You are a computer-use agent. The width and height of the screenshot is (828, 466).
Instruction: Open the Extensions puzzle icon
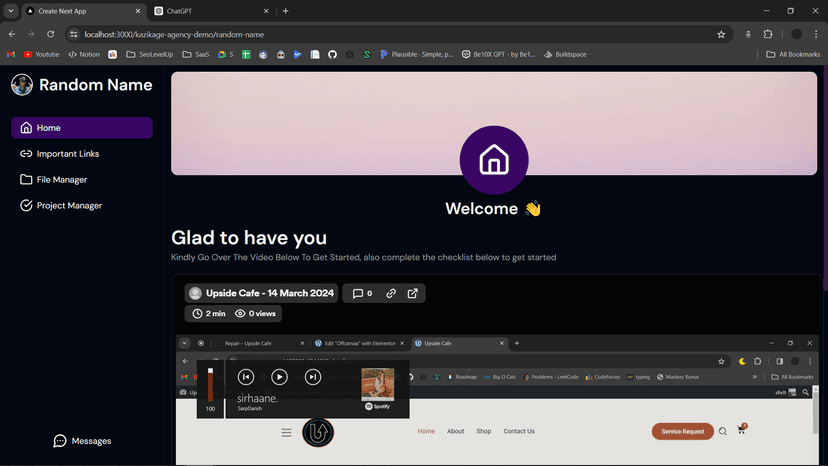click(x=768, y=34)
